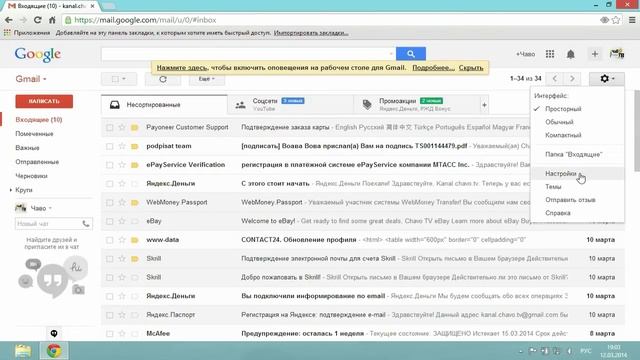Click the phone call icon in chat
Screen dimensions: 640x360
pos(86,224)
